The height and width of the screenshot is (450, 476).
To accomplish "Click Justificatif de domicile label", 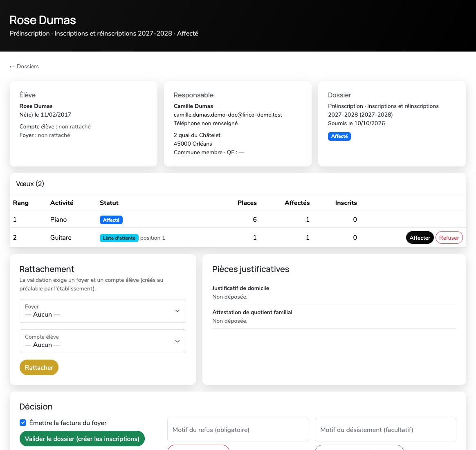I will click(240, 288).
